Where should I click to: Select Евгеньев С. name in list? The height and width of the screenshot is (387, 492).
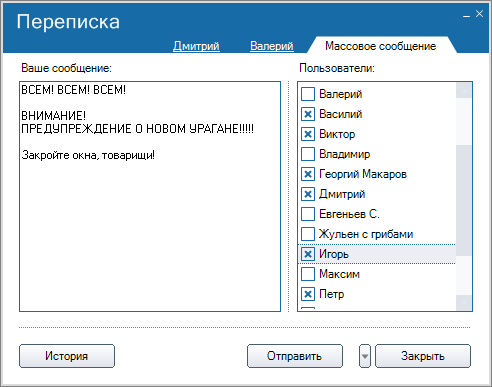click(349, 214)
